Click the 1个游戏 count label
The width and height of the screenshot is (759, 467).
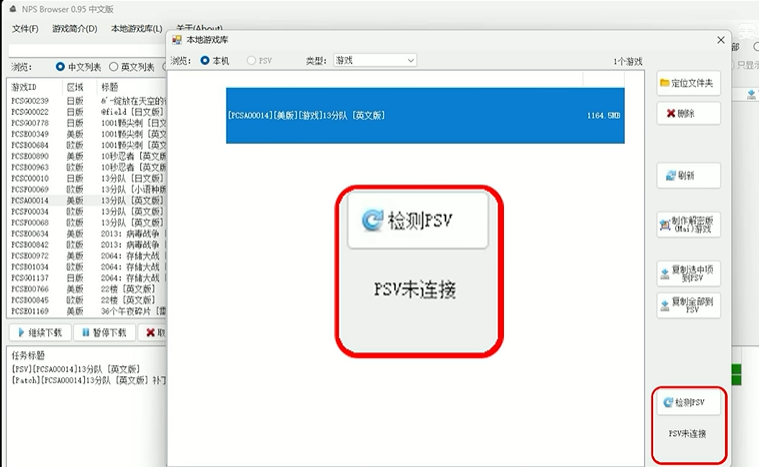[628, 61]
